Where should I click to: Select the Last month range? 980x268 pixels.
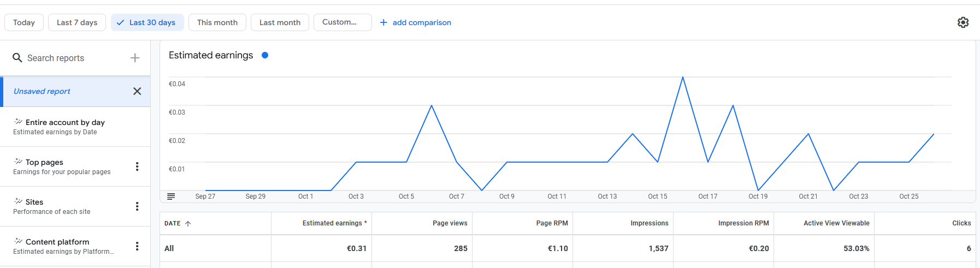(x=280, y=22)
